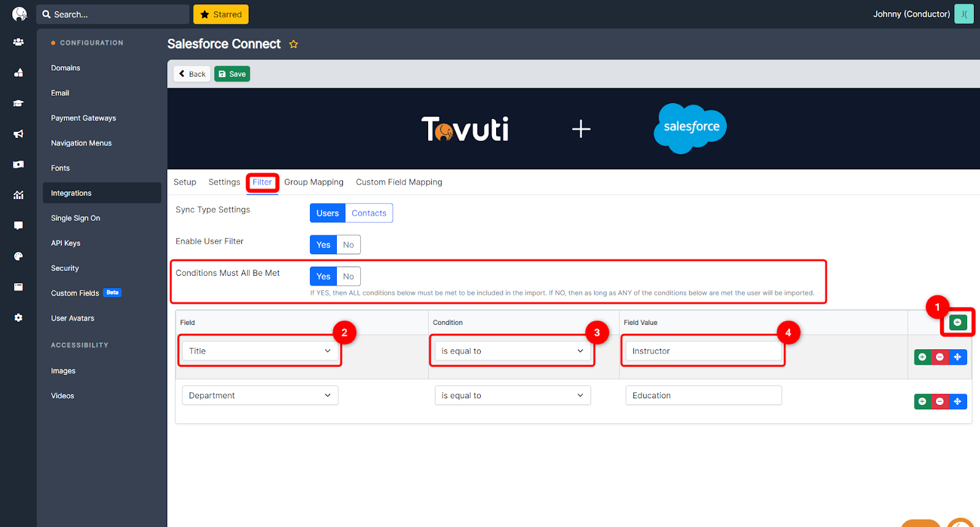Click move handle of the Department condition row
The height and width of the screenshot is (527, 980).
[x=957, y=401]
